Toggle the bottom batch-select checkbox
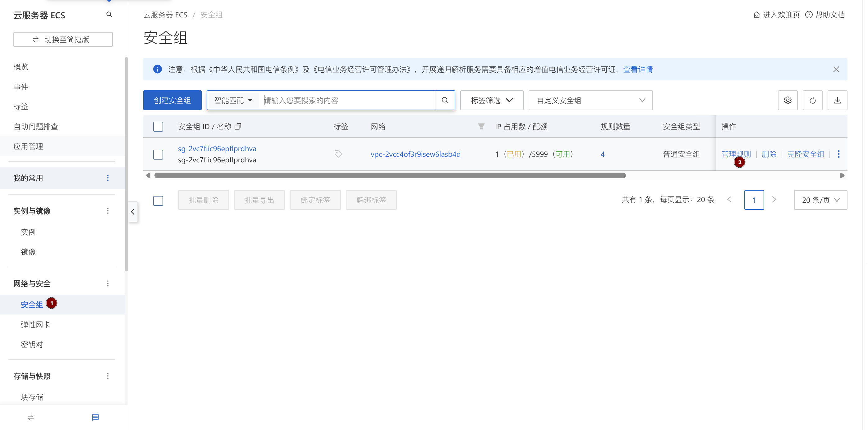 click(158, 200)
